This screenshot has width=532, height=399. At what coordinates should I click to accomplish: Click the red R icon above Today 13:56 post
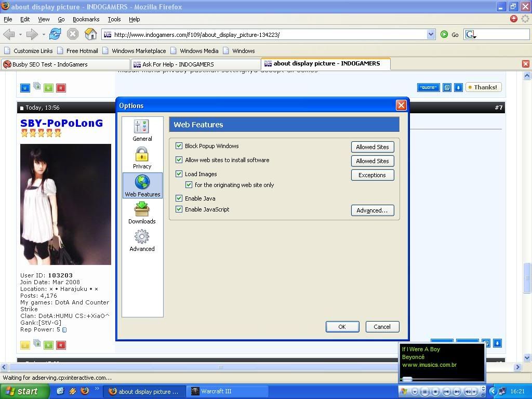[61, 88]
